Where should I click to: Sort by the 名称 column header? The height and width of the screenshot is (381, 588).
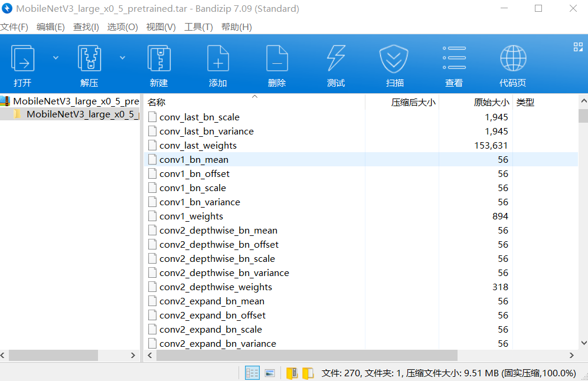(156, 101)
